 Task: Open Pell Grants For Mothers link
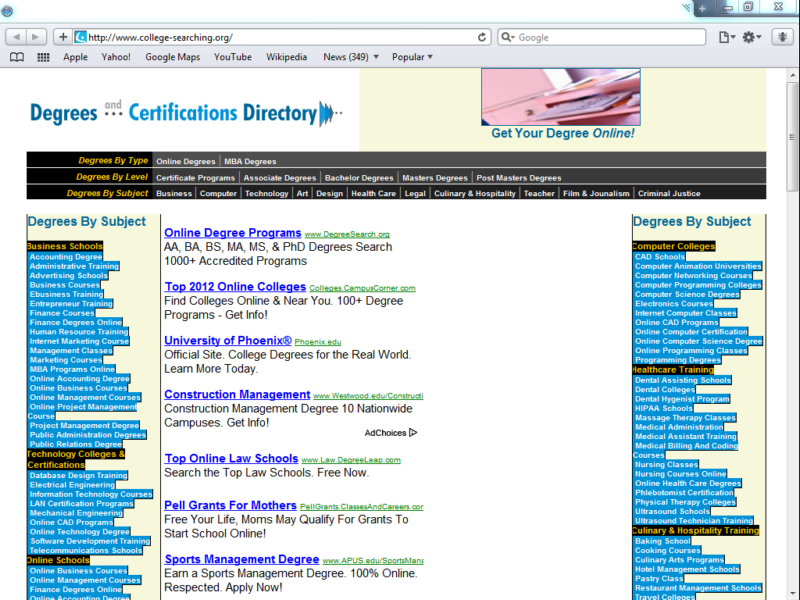(x=230, y=506)
